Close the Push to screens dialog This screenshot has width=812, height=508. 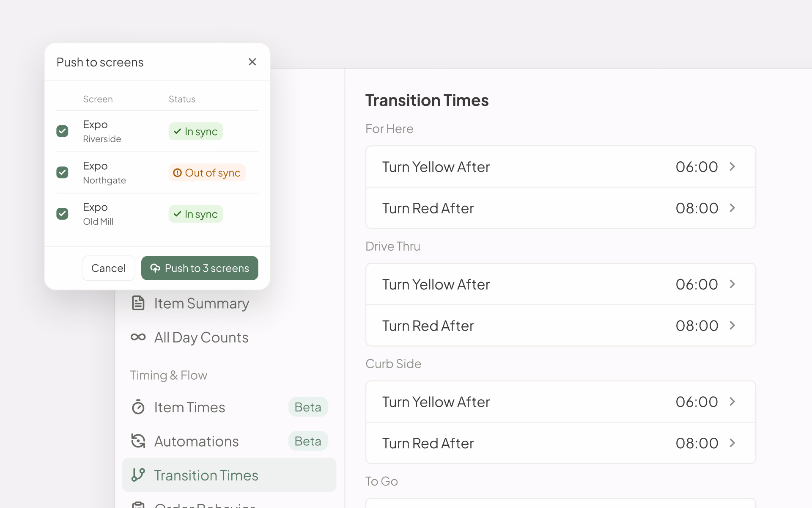click(252, 62)
